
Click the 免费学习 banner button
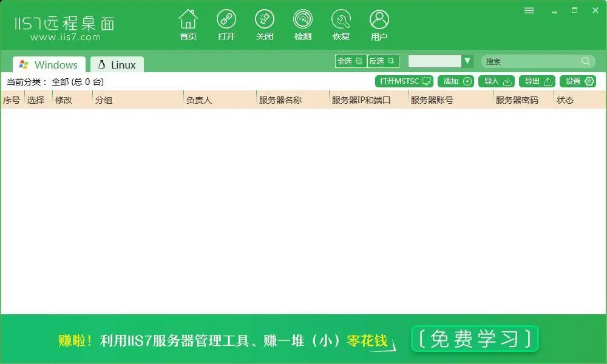[475, 339]
